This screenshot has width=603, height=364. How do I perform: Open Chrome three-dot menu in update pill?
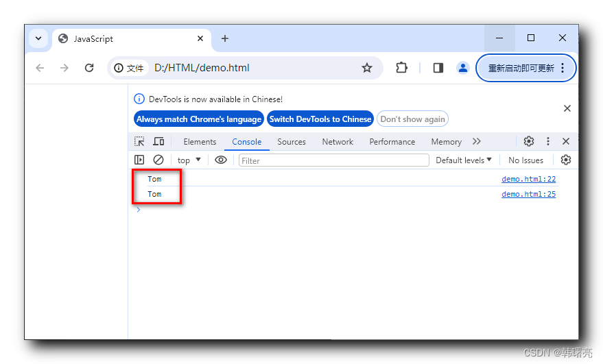point(563,69)
